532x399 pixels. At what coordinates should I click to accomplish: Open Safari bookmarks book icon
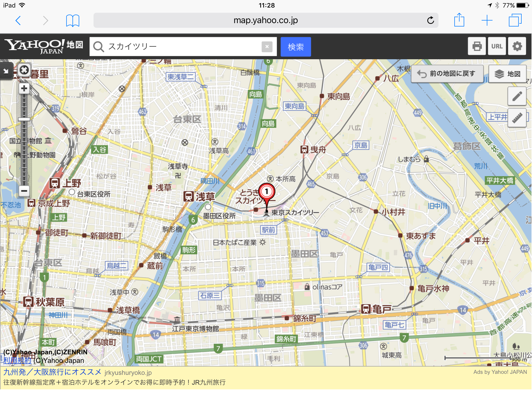pyautogui.click(x=73, y=21)
